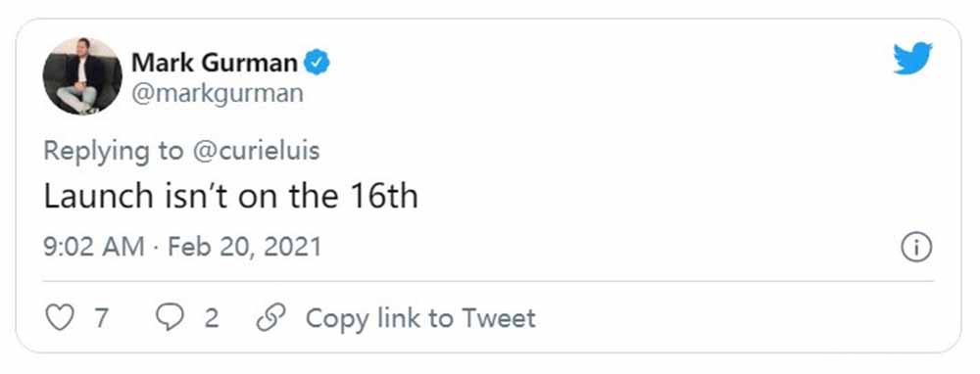Open Mark Gurman's profile photo
980x374 pixels.
point(82,75)
